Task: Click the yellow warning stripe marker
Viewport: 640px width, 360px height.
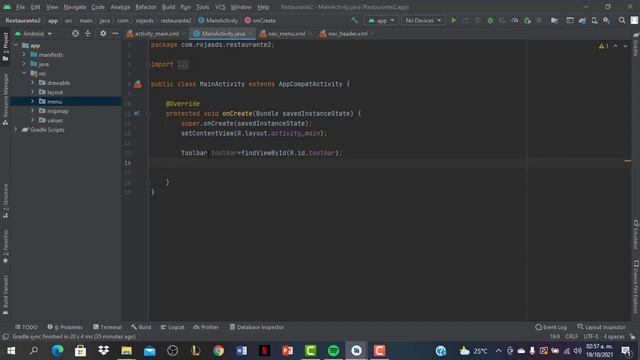Action: pos(627,161)
